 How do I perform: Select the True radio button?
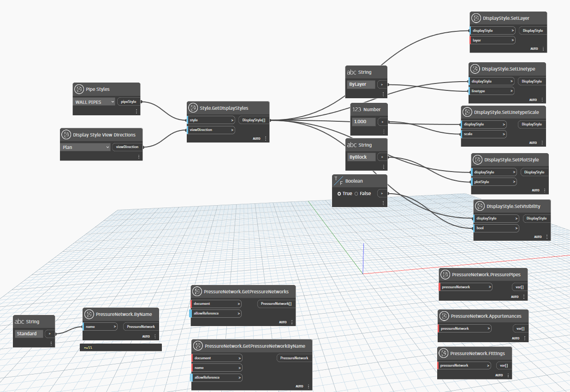345,193
